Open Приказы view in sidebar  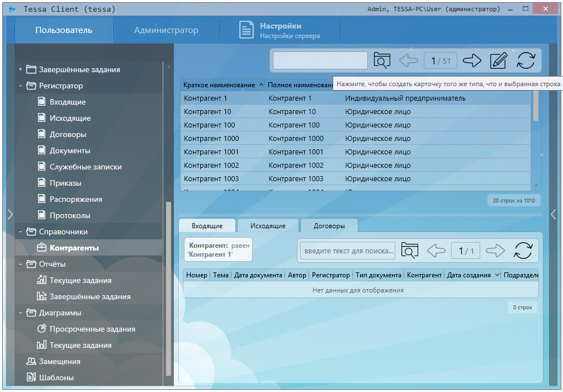tap(66, 183)
